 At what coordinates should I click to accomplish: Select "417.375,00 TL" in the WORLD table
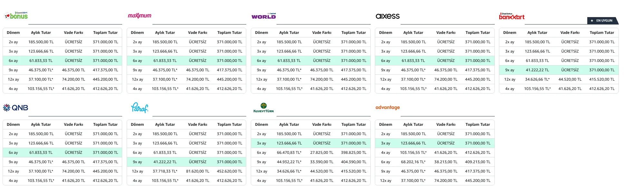[354, 70]
